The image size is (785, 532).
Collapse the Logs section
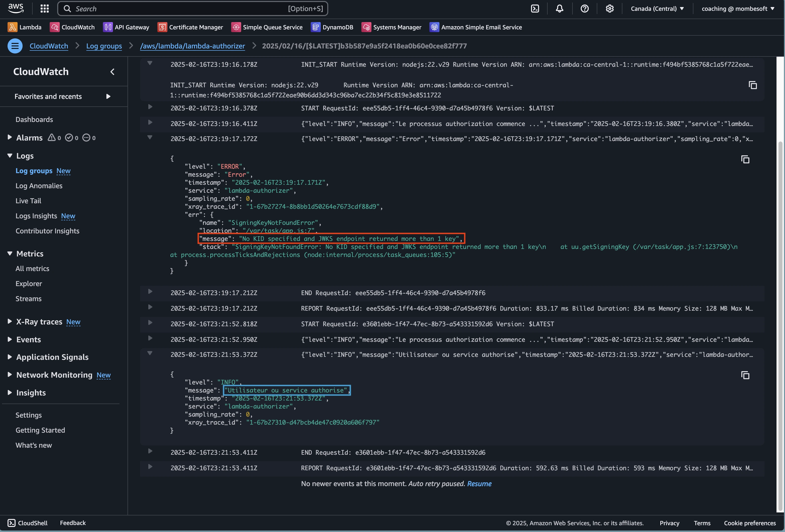10,156
